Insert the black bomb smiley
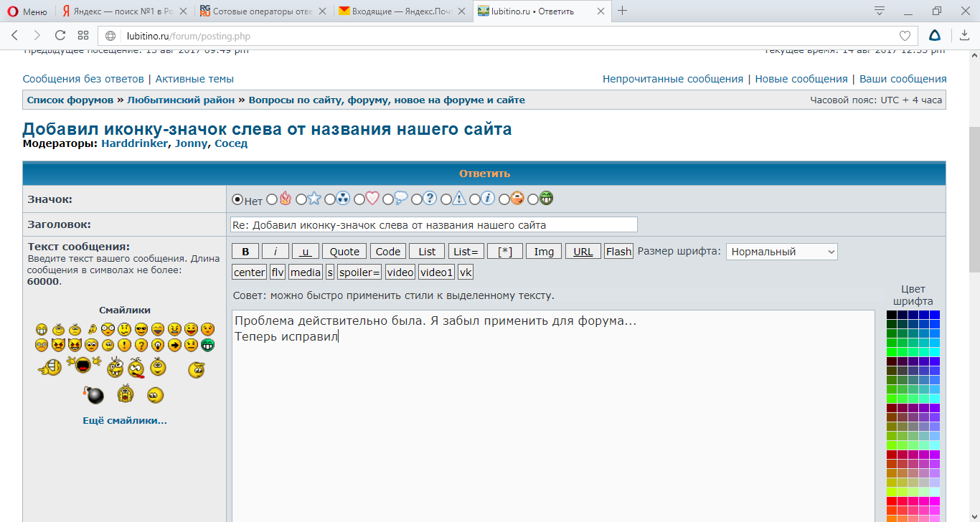This screenshot has height=522, width=980. coord(95,394)
